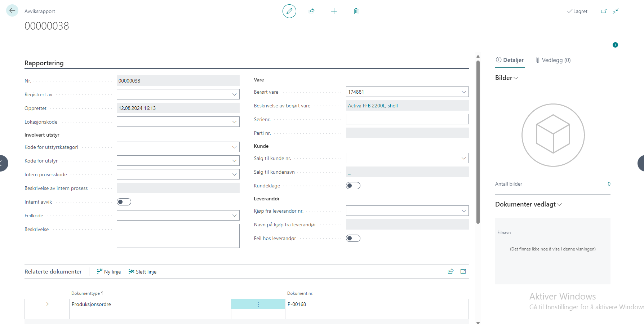
Task: Click in the Beskrivelse text box
Action: (178, 236)
